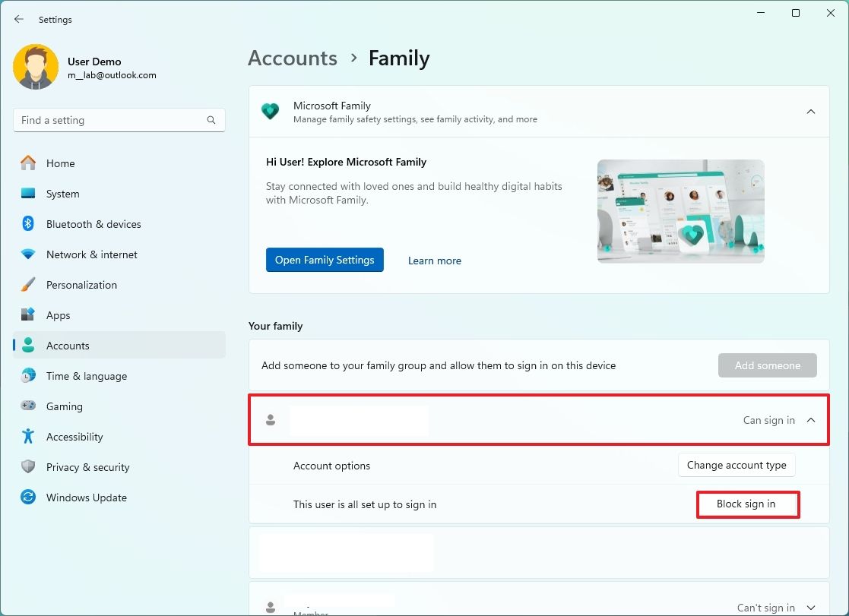This screenshot has width=849, height=616.
Task: Click the Block sign in button
Action: point(747,504)
